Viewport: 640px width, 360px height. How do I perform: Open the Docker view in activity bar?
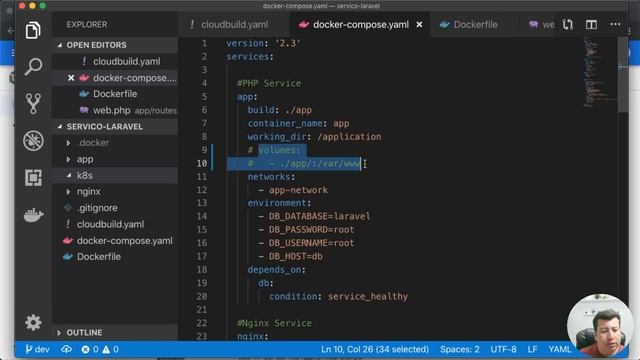pos(33,215)
